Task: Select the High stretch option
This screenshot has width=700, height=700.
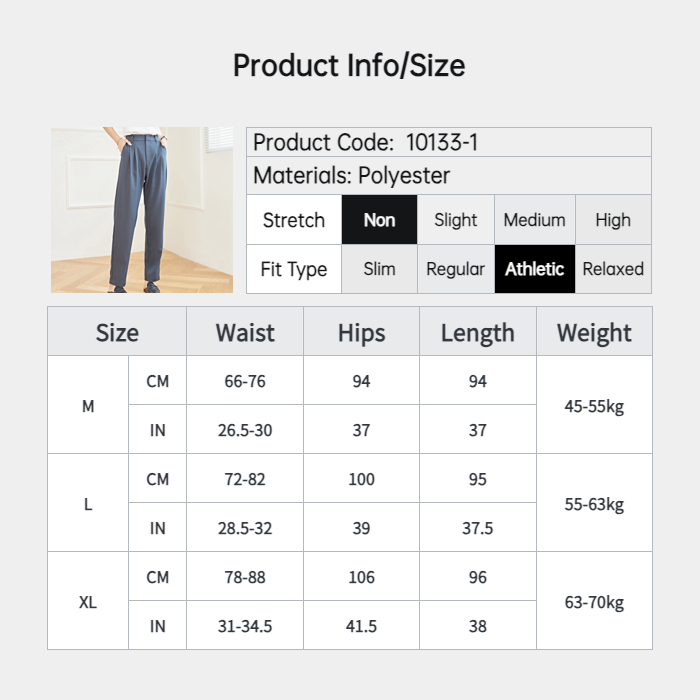Action: click(x=613, y=220)
